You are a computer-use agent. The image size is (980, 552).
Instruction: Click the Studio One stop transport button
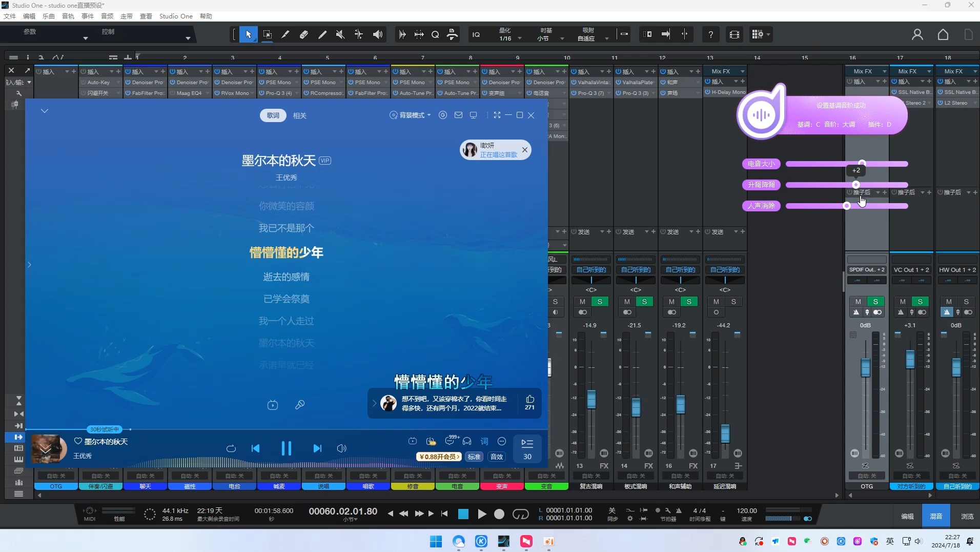463,514
